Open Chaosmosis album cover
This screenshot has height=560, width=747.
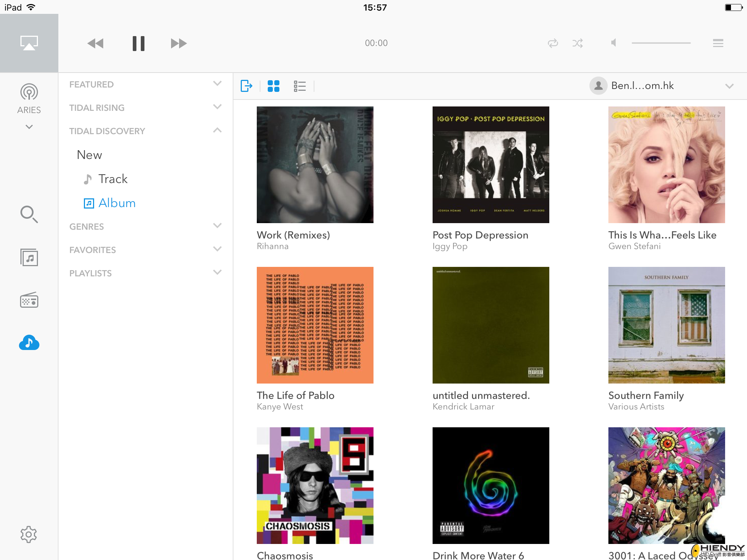[x=315, y=486]
